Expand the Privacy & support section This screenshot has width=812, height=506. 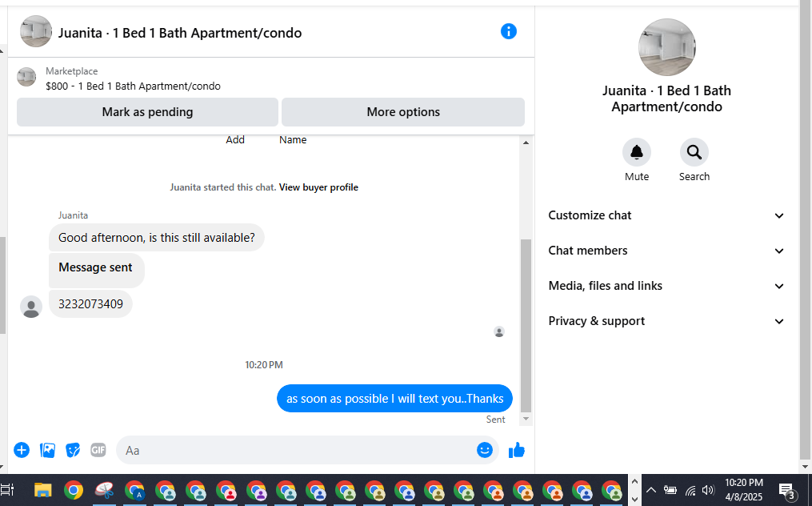666,321
